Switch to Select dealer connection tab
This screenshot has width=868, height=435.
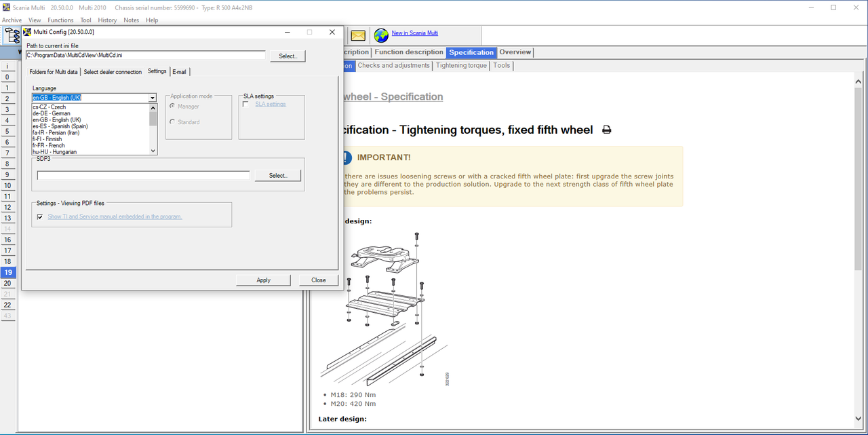(x=113, y=71)
